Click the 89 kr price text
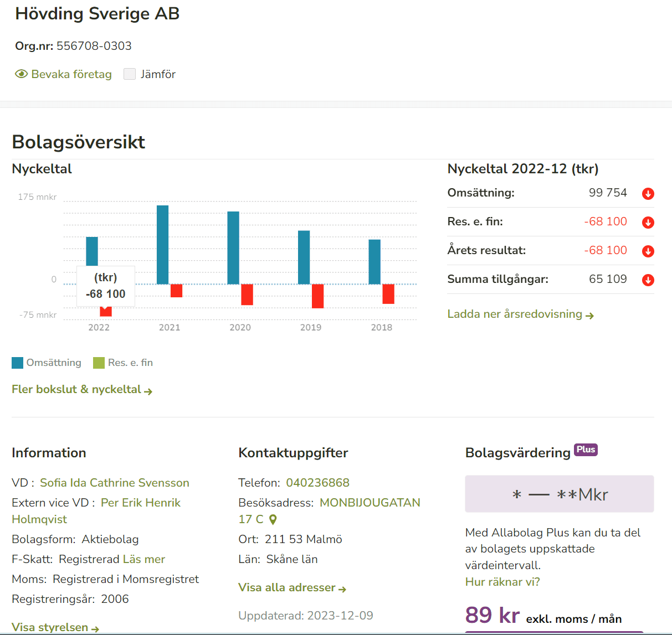 click(493, 615)
